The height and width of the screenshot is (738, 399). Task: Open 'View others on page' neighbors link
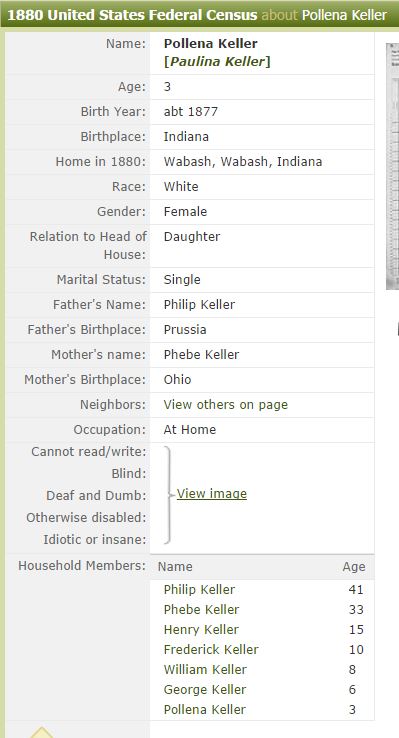pos(226,405)
